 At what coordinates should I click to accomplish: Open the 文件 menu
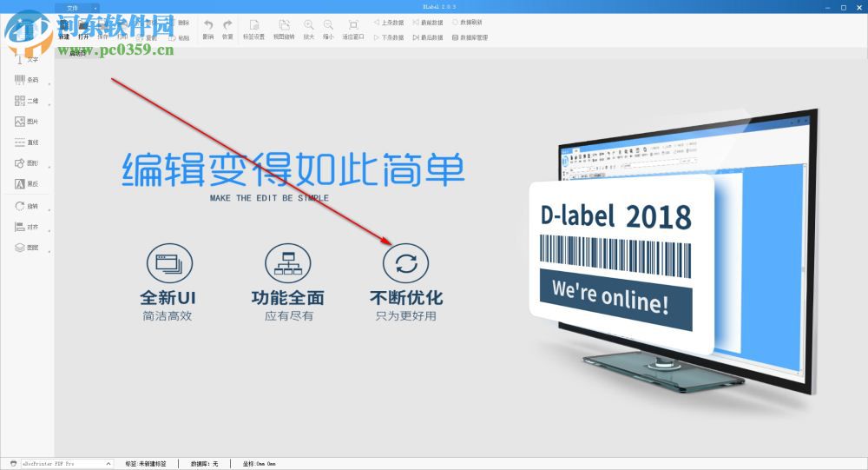(73, 8)
